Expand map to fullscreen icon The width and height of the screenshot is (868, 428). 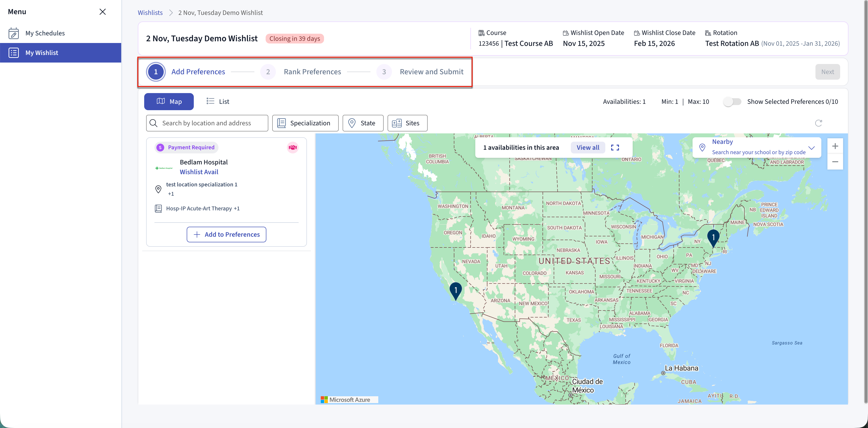point(615,148)
